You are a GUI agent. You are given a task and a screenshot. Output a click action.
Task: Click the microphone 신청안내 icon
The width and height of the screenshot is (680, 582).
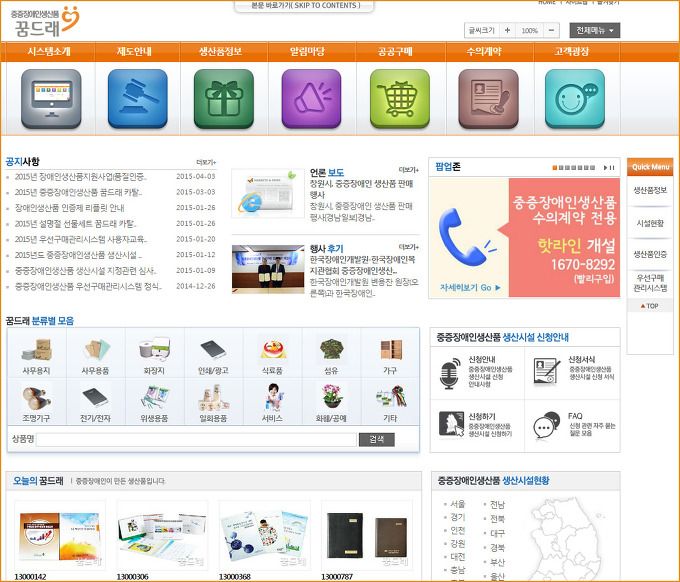pyautogui.click(x=450, y=373)
